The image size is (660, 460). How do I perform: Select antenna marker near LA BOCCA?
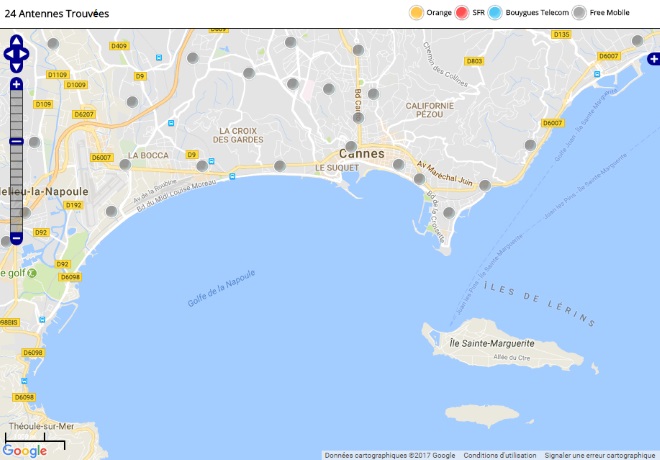pyautogui.click(x=125, y=165)
